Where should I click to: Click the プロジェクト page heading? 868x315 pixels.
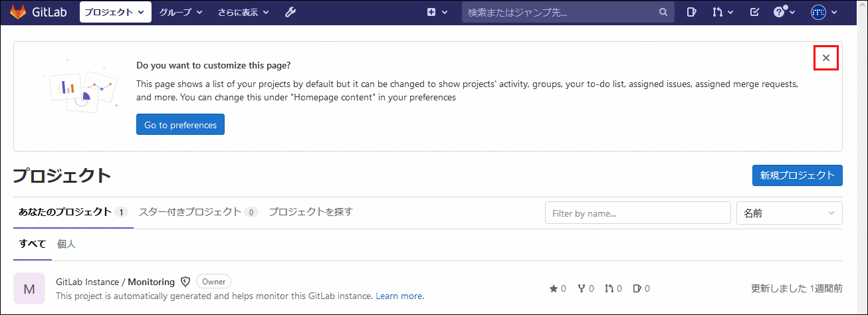click(62, 175)
